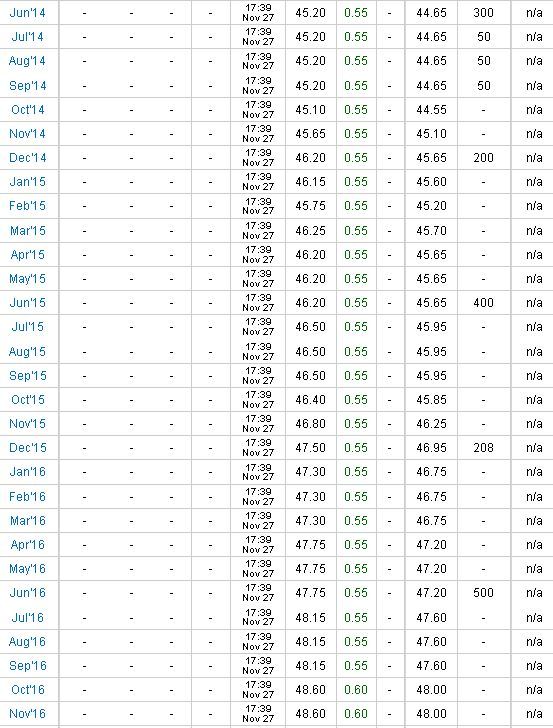This screenshot has height=728, width=553.
Task: Click the 45.10 settle value for Nov'14
Action: coord(431,134)
